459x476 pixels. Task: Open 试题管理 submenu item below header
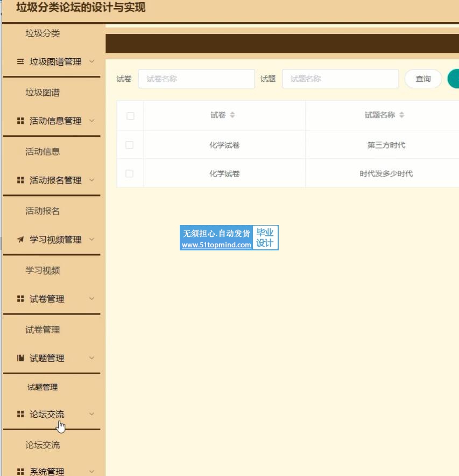pyautogui.click(x=43, y=387)
